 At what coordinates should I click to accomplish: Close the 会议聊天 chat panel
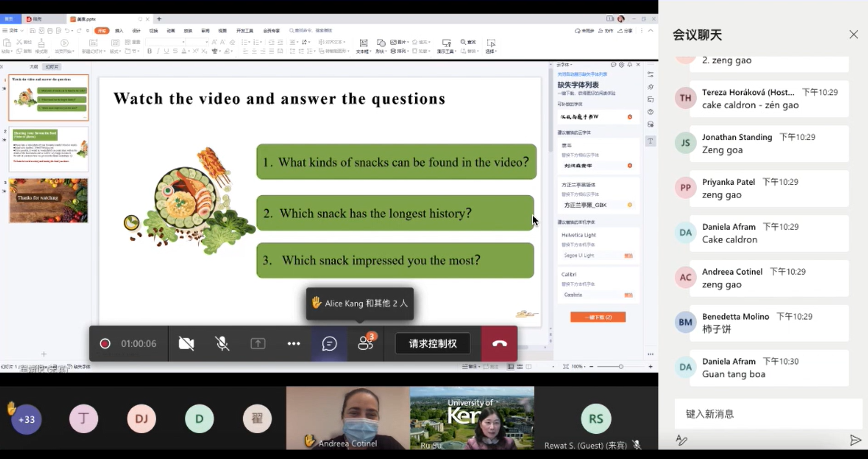point(853,34)
